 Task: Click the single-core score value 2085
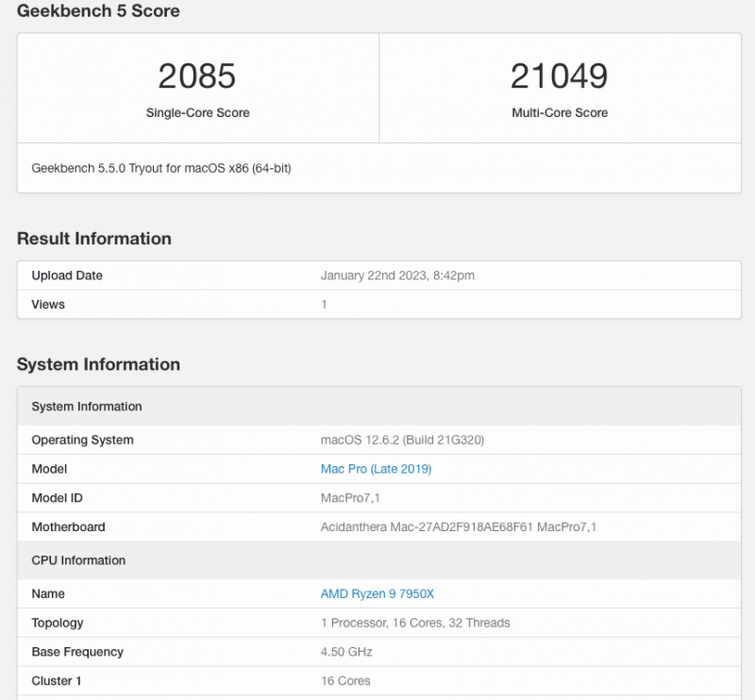tap(197, 76)
